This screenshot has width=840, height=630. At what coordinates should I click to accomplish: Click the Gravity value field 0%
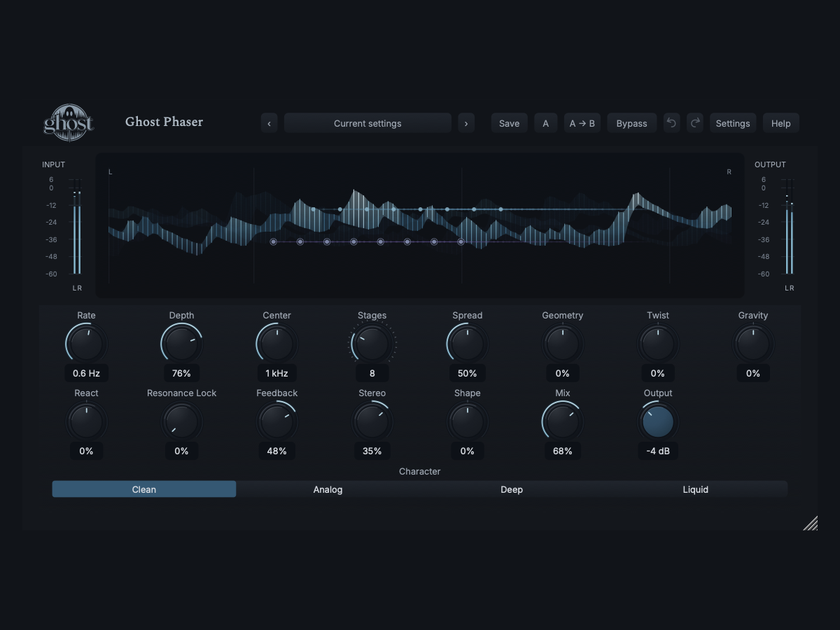(752, 373)
